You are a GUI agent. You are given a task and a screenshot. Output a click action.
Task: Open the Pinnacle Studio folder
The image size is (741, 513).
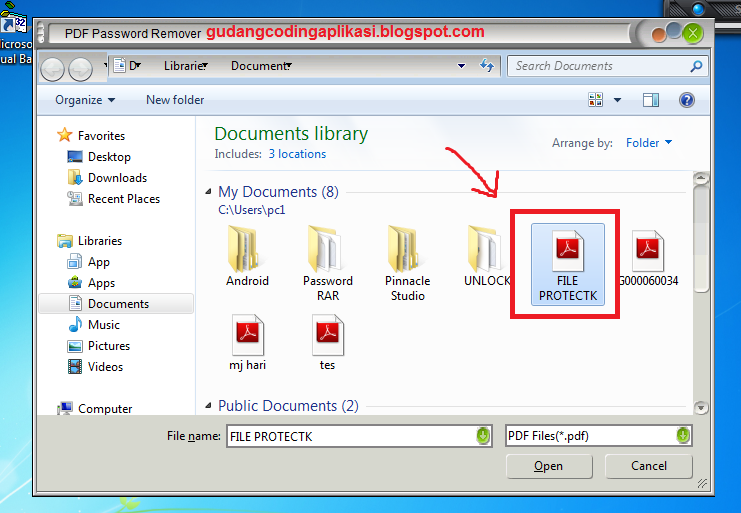(x=407, y=264)
